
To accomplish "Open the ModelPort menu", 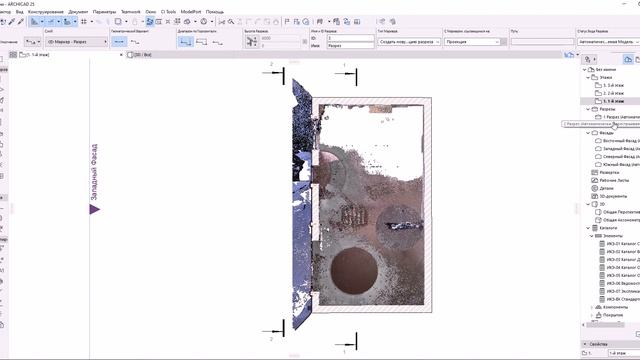I will pos(191,12).
